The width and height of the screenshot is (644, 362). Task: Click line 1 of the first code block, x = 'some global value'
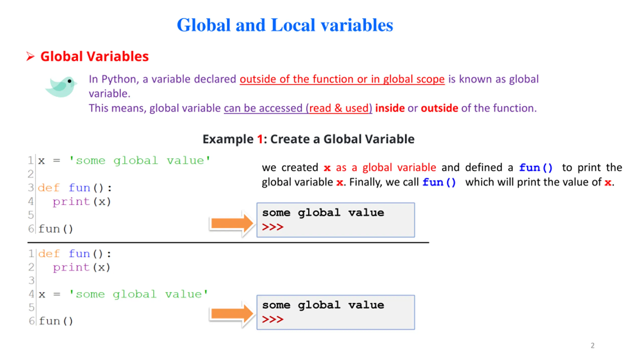[x=124, y=161]
